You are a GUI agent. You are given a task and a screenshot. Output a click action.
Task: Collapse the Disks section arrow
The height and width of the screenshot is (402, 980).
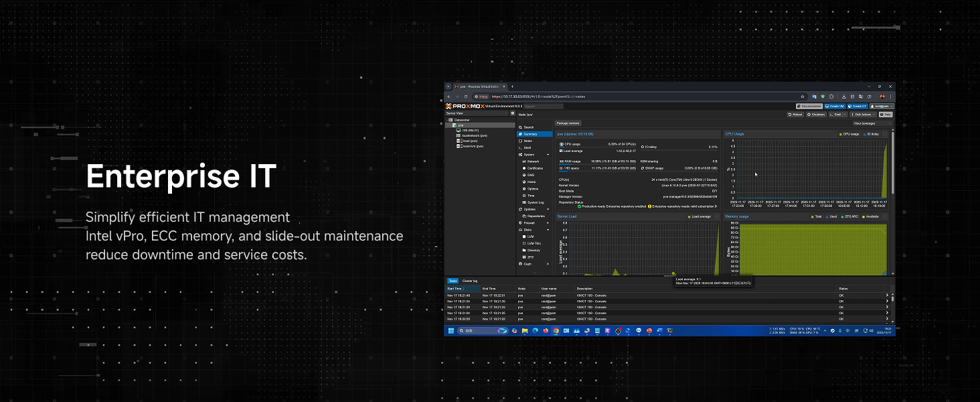tap(548, 230)
